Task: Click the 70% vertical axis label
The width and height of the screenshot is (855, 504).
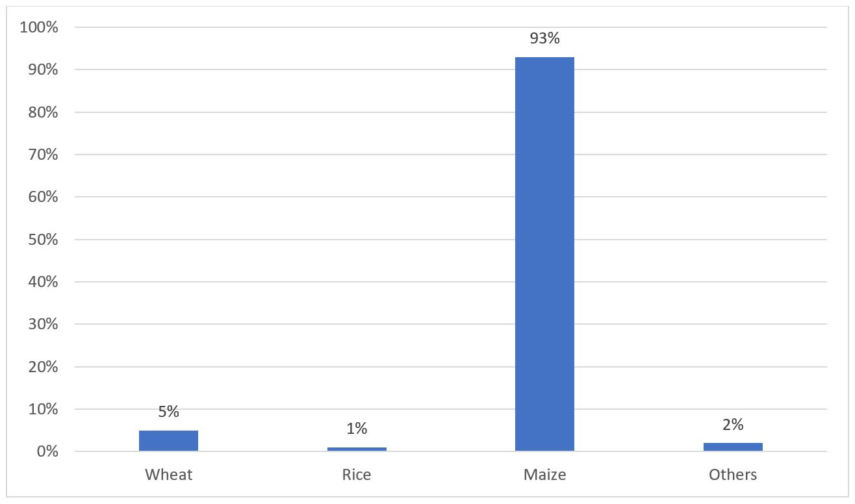Action: [42, 155]
